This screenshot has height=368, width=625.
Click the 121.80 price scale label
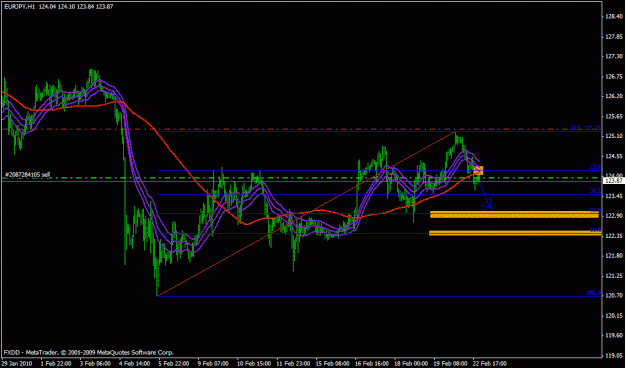[614, 256]
